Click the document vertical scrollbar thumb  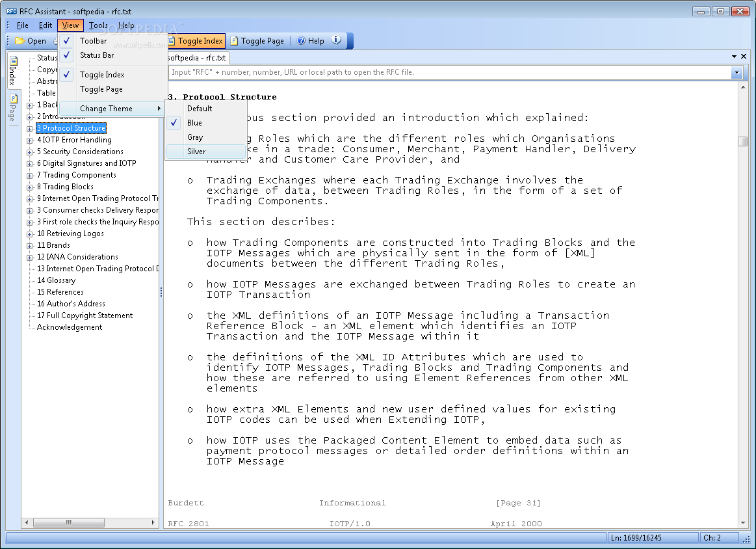742,141
